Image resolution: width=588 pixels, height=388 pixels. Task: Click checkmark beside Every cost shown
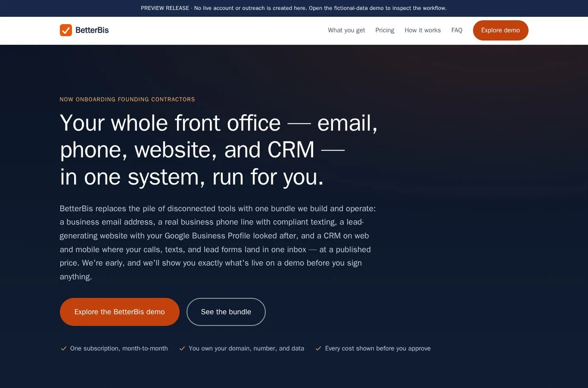[318, 348]
